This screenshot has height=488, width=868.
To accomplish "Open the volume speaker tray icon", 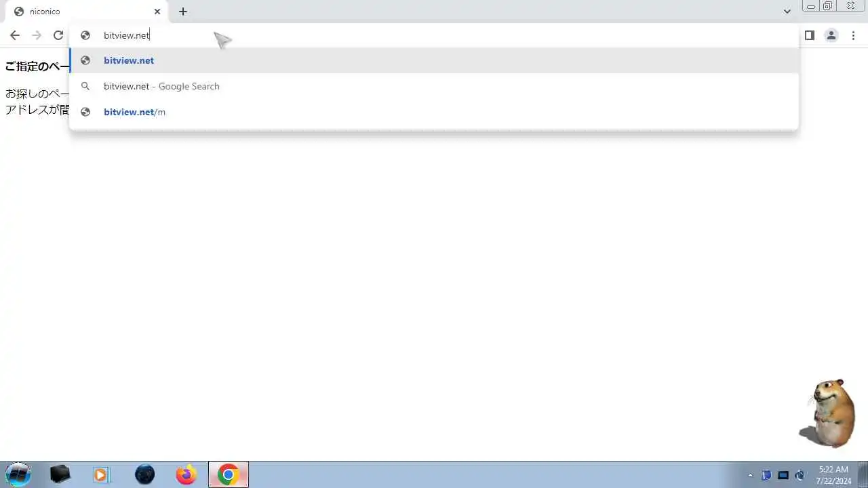I will 800,475.
